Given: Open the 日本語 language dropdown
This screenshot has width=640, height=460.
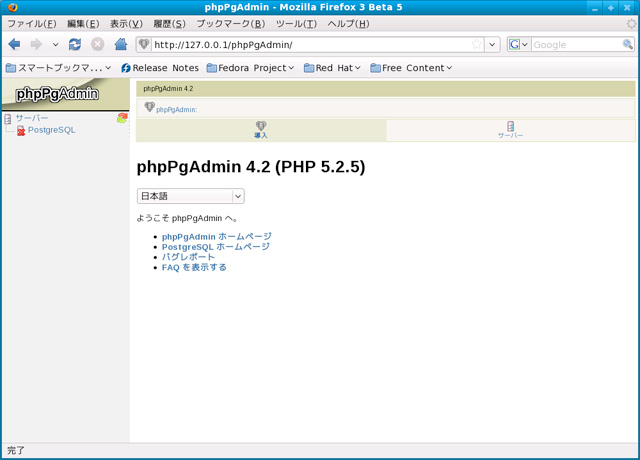Looking at the screenshot, I should tap(191, 196).
